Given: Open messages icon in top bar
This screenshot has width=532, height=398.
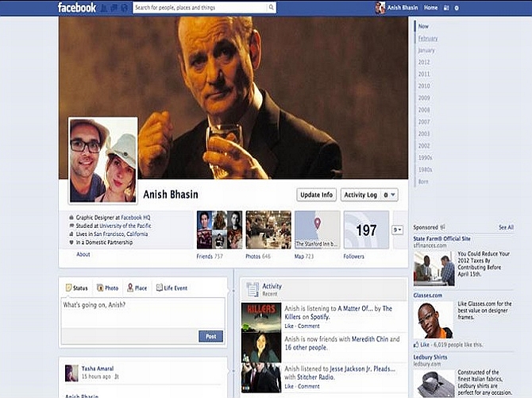Looking at the screenshot, I should [114, 8].
